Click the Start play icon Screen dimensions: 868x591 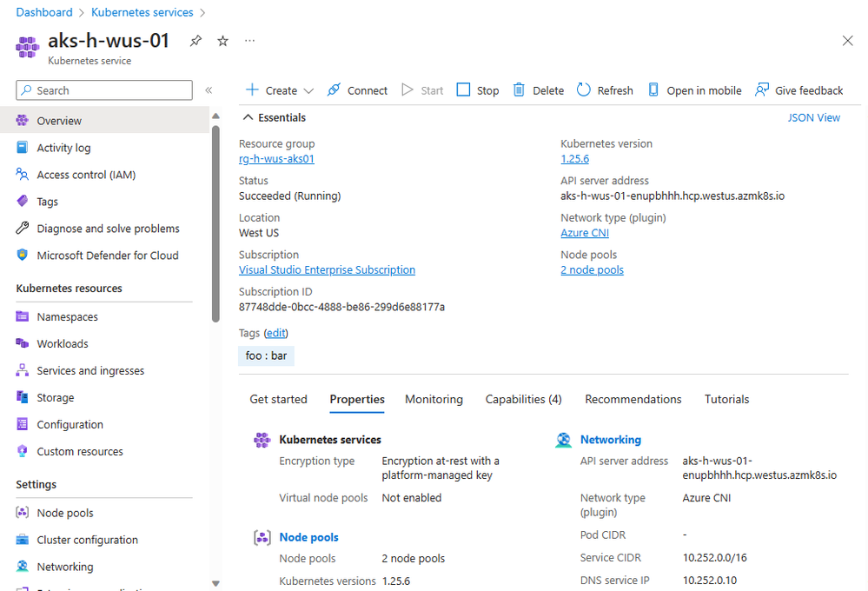coord(407,90)
